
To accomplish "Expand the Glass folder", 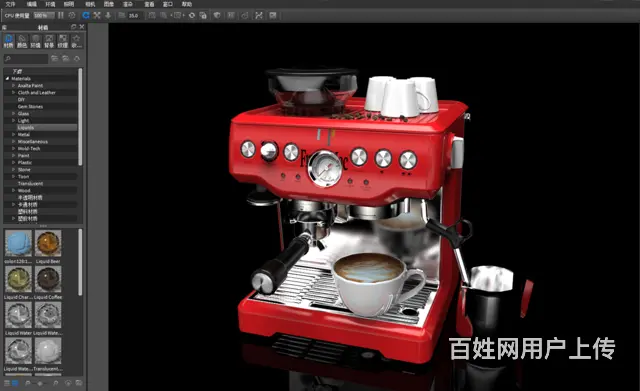I will pyautogui.click(x=13, y=113).
